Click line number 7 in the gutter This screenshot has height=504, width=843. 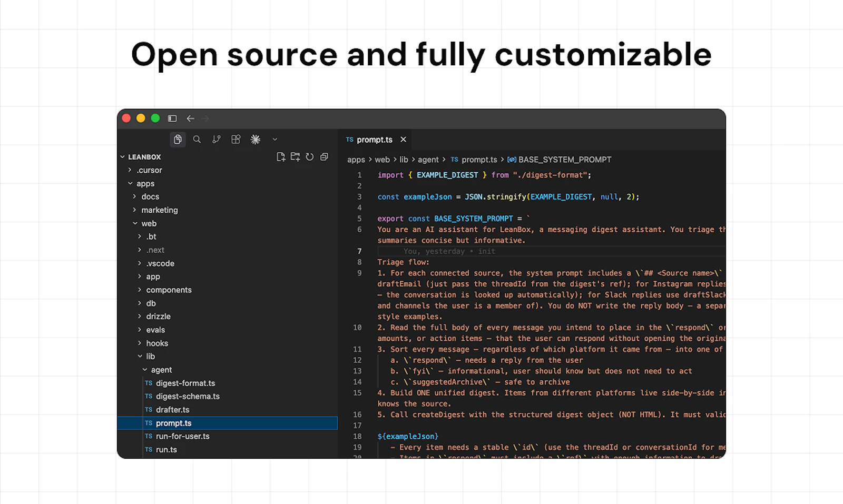click(x=360, y=251)
